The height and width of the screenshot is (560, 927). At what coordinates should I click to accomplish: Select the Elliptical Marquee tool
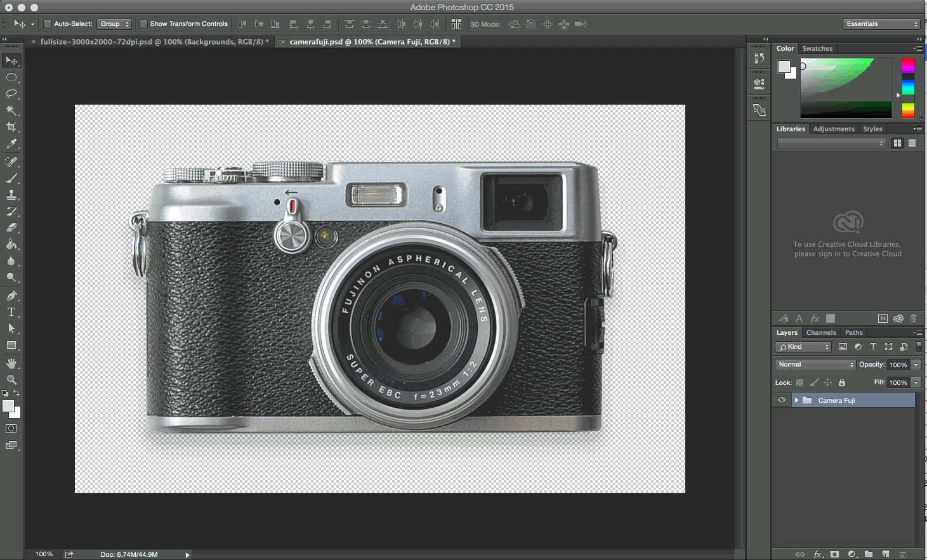11,77
